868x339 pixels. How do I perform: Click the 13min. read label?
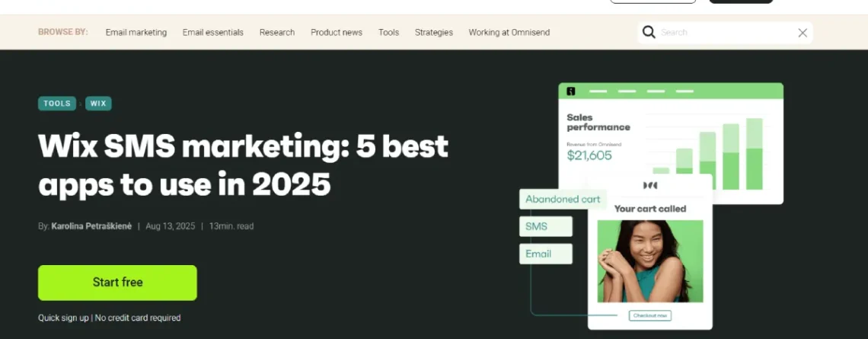231,226
